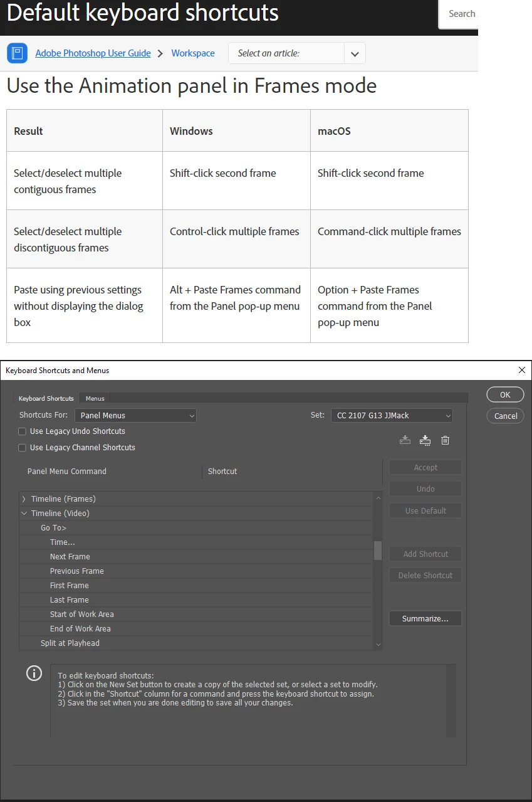Click the Control-click multiple frames cell
532x802 pixels.
[x=236, y=239]
